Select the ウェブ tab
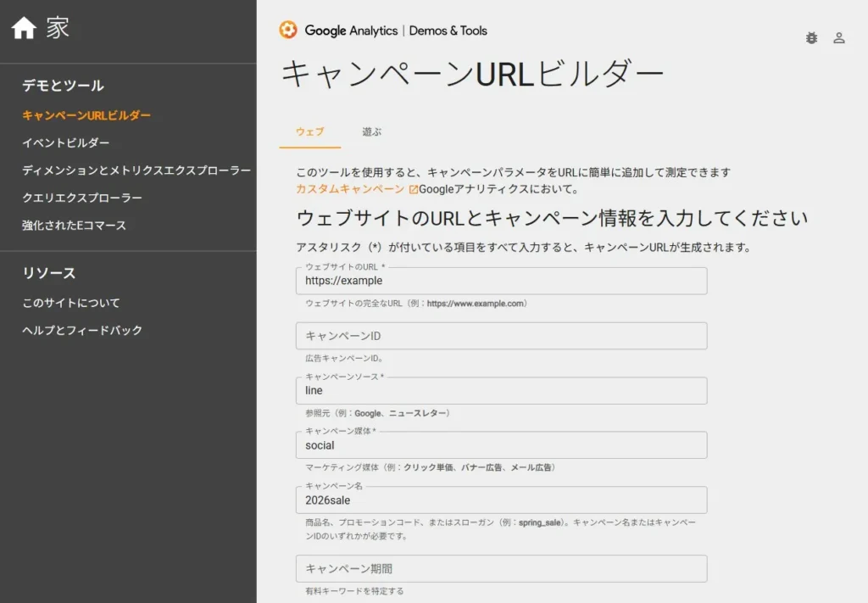 point(309,132)
